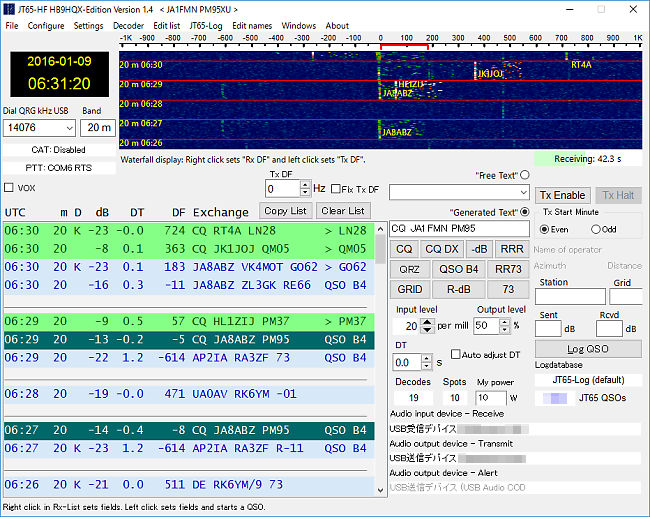Click the RR73 message button
This screenshot has height=517, width=650.
click(x=508, y=269)
